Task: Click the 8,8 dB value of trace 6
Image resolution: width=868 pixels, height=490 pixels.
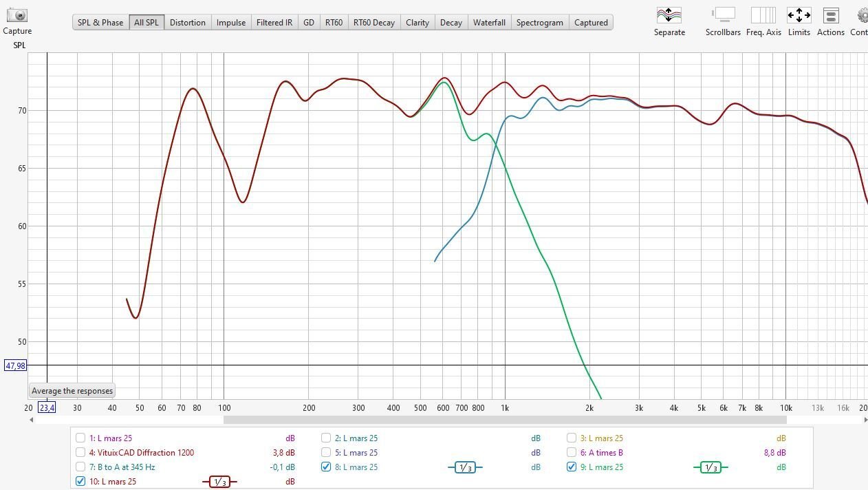Action: tap(774, 452)
